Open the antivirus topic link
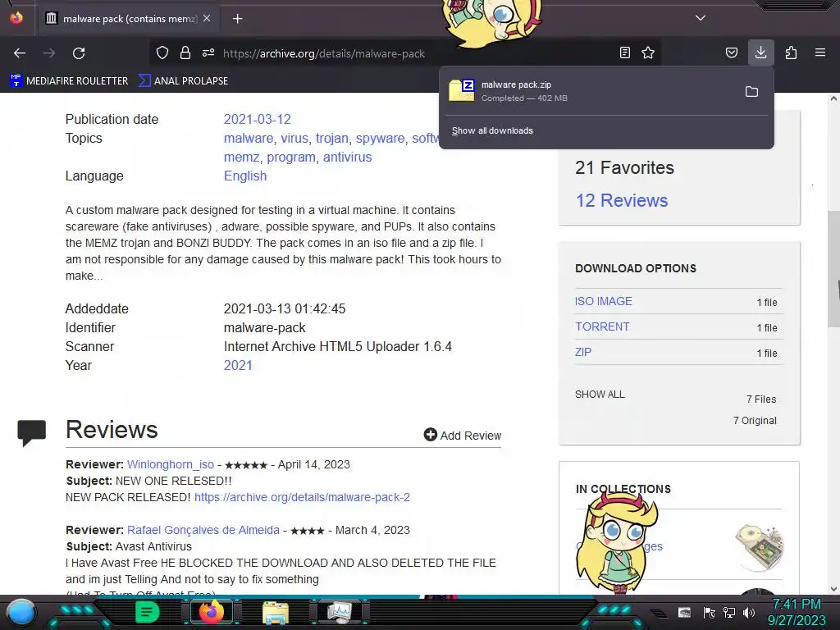 click(x=347, y=157)
